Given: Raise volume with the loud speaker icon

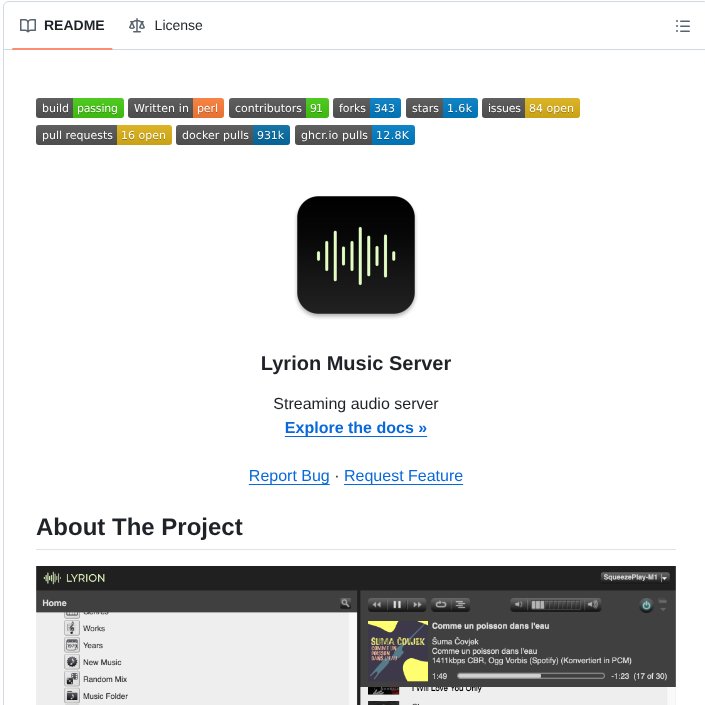Looking at the screenshot, I should point(593,605).
